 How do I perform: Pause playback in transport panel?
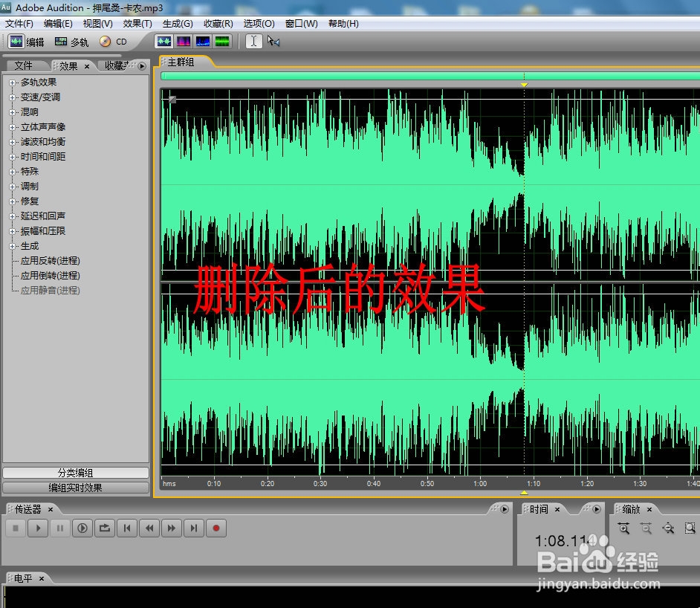click(60, 528)
